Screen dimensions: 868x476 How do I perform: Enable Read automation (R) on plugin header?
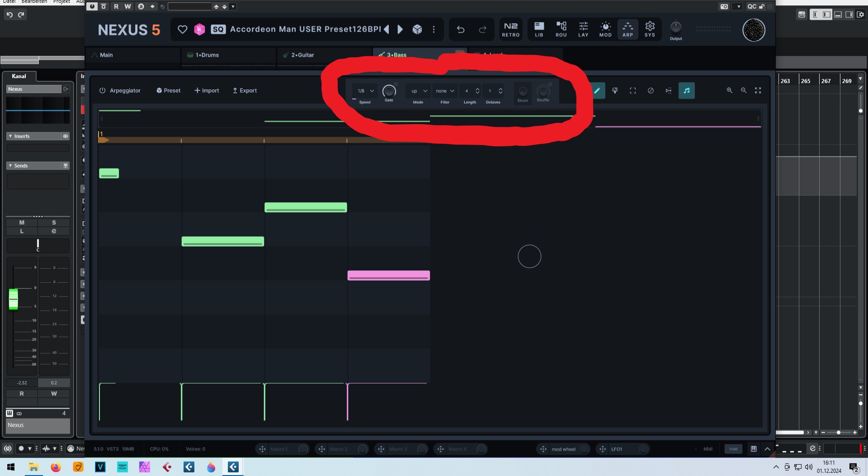pos(116,6)
